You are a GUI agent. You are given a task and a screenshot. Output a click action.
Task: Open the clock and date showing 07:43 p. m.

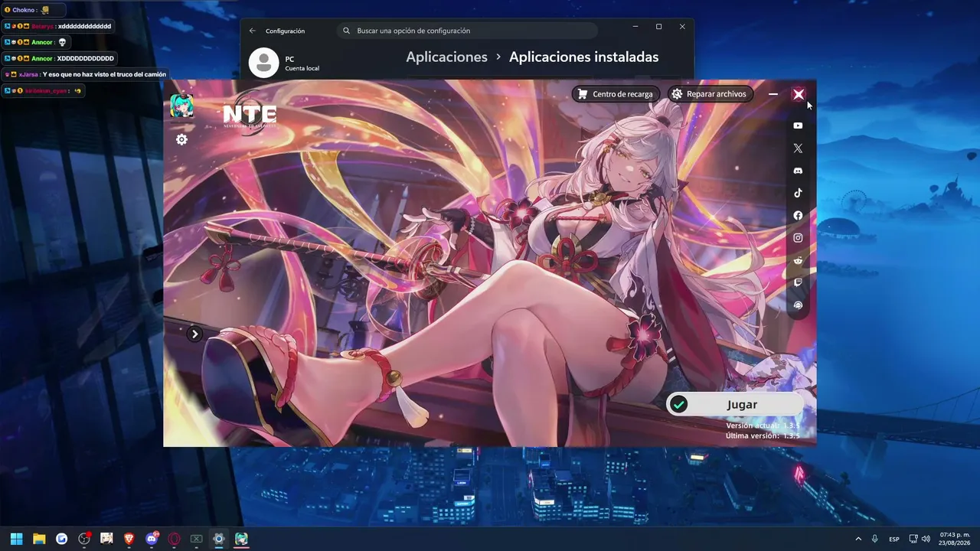(x=955, y=539)
